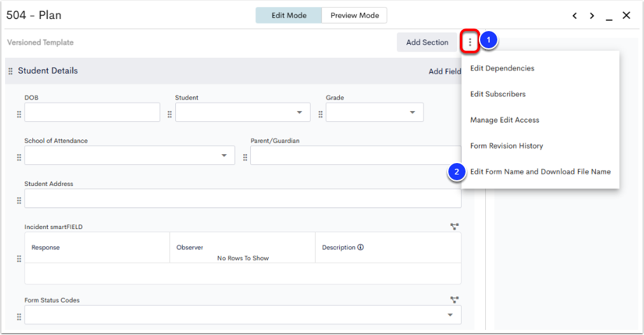The image size is (644, 335).
Task: Click the No Rows To Show message
Action: click(x=243, y=258)
